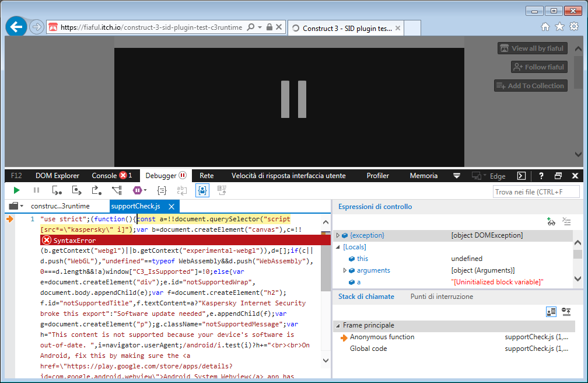The height and width of the screenshot is (383, 588).
Task: Click the red error count badge on Console
Action: 123,175
